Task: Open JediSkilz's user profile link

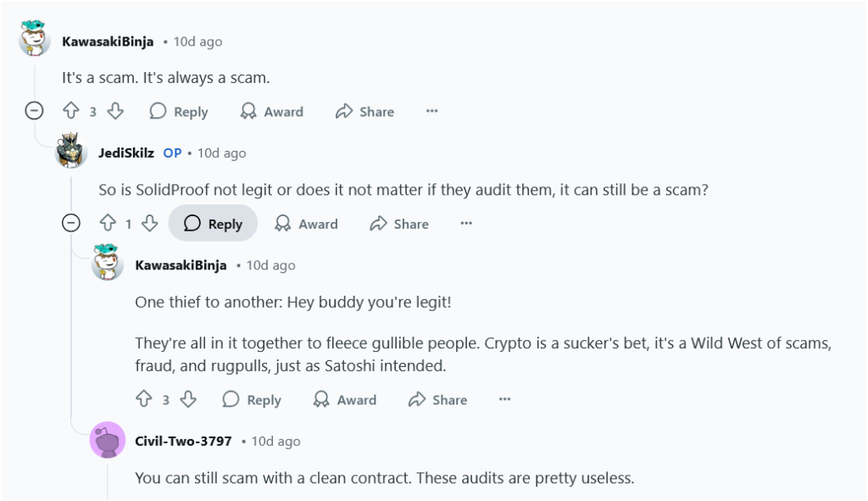Action: (126, 153)
